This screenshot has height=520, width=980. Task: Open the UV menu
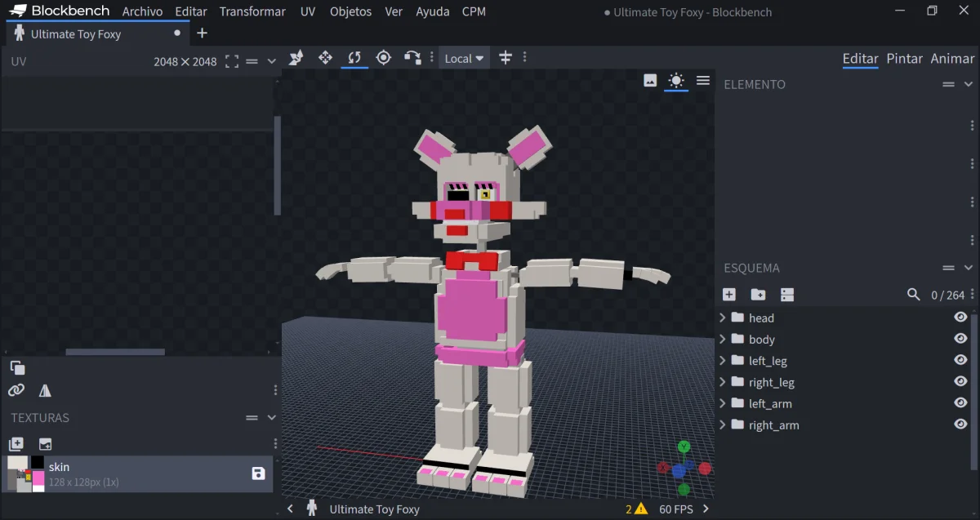[x=308, y=11]
